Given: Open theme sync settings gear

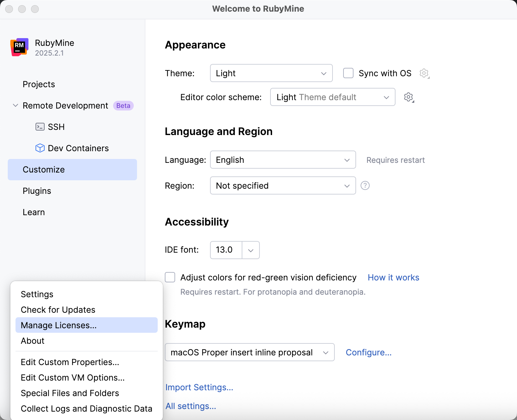Looking at the screenshot, I should 424,73.
